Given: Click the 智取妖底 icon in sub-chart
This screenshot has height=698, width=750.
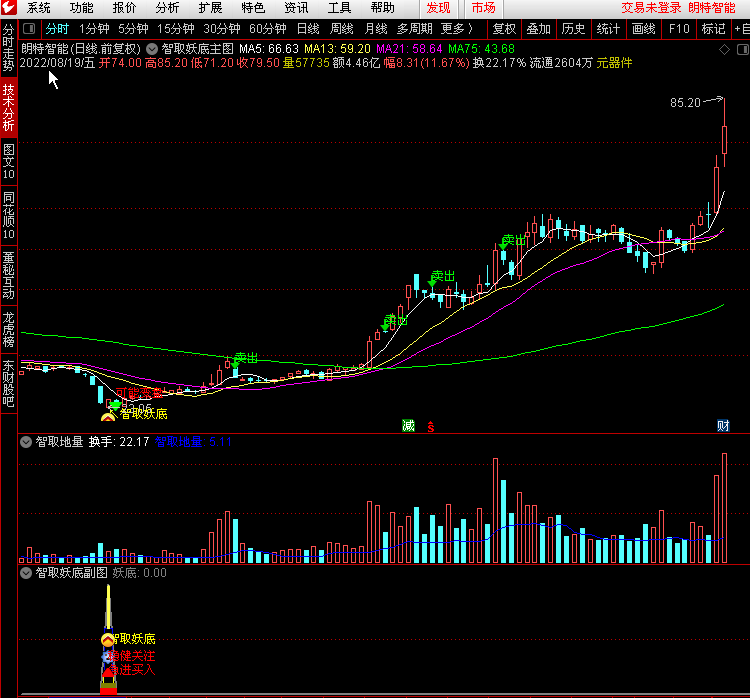Looking at the screenshot, I should [x=108, y=640].
